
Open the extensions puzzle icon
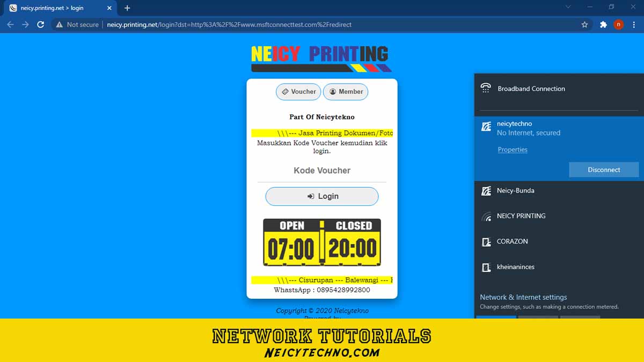click(x=603, y=25)
